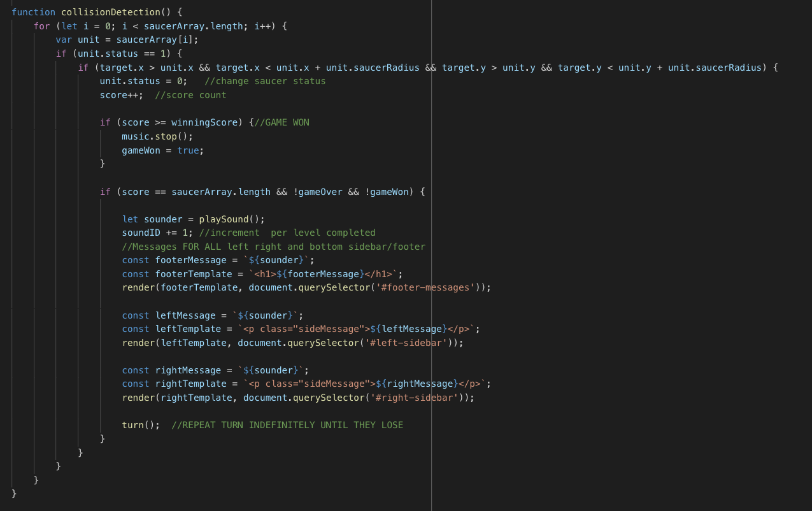Click the 'gameWon = true;' assignment
Image resolution: width=812 pixels, height=511 pixels.
[163, 150]
